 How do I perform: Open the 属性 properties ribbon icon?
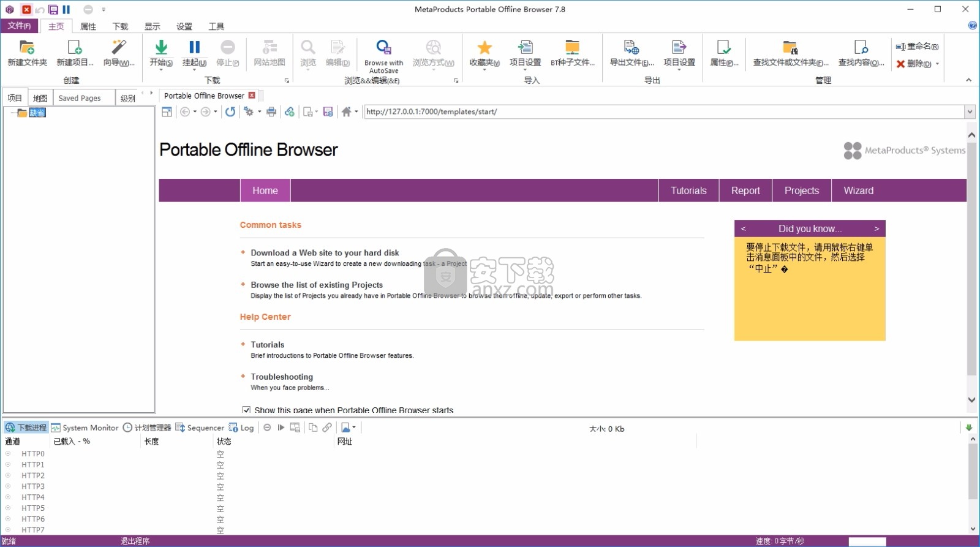724,48
